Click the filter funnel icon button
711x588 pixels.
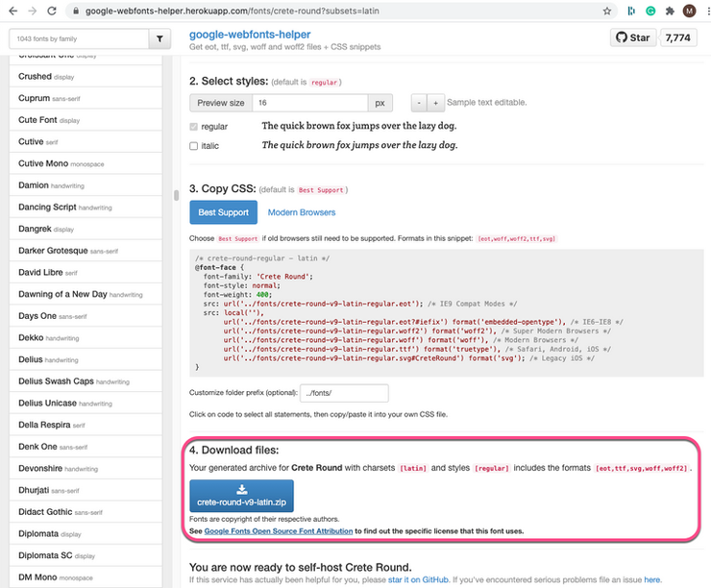coord(159,39)
